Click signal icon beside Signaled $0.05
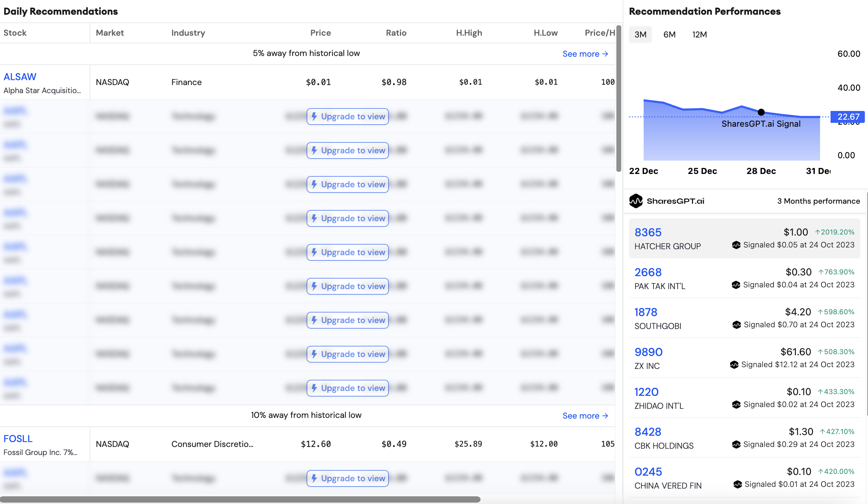The image size is (868, 504). tap(736, 245)
